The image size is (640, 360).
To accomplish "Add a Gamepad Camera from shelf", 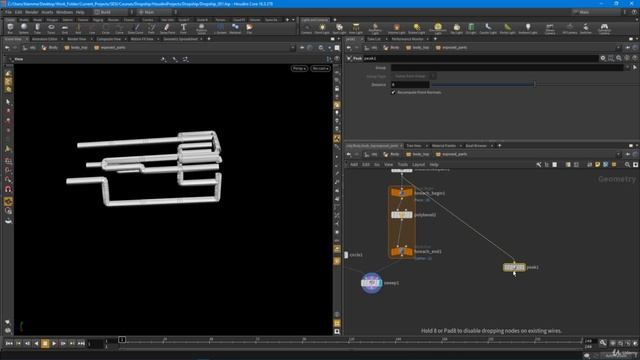I will click(x=604, y=29).
